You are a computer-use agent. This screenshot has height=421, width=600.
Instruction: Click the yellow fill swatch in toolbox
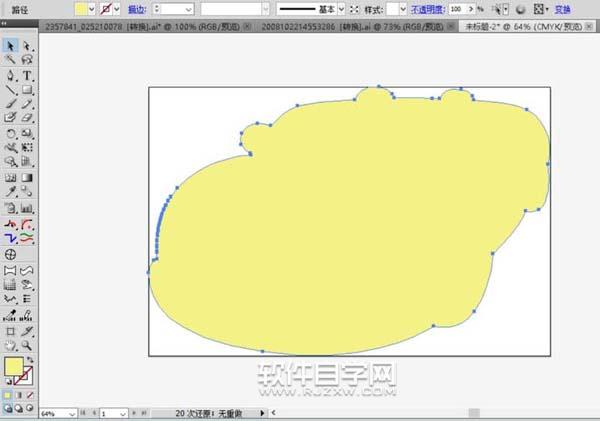click(x=14, y=366)
